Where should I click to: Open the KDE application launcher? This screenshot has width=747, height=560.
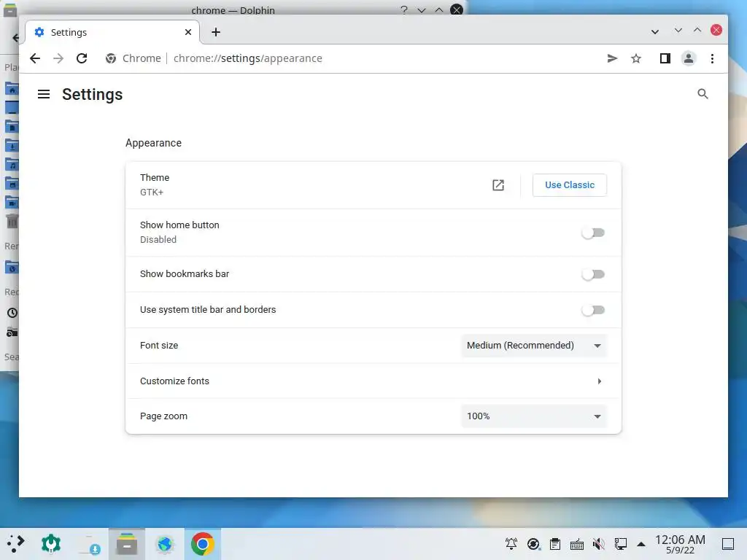16,544
